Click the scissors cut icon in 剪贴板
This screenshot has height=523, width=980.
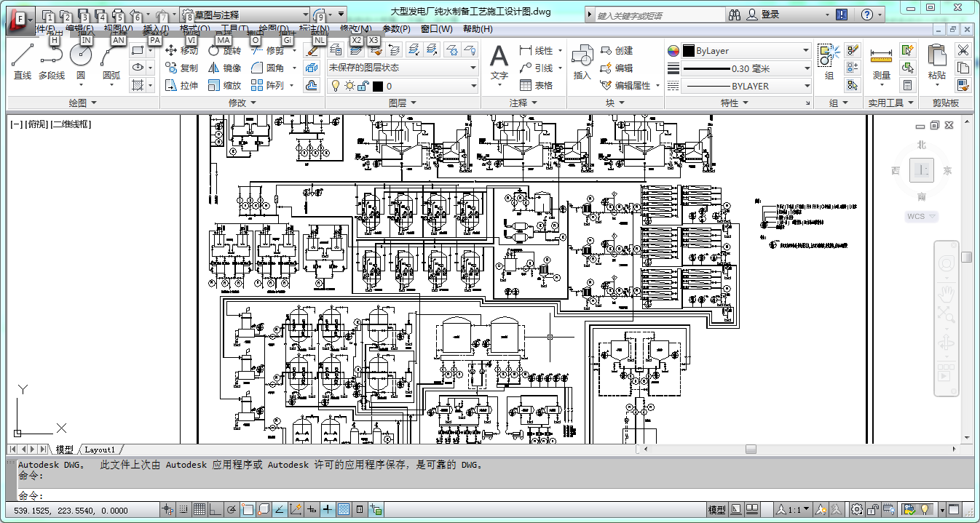(963, 50)
